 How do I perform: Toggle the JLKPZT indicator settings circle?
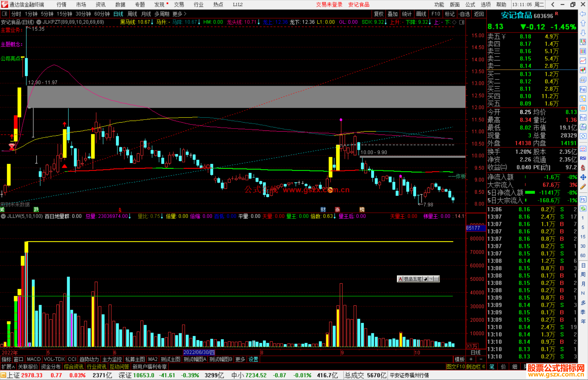(x=39, y=22)
